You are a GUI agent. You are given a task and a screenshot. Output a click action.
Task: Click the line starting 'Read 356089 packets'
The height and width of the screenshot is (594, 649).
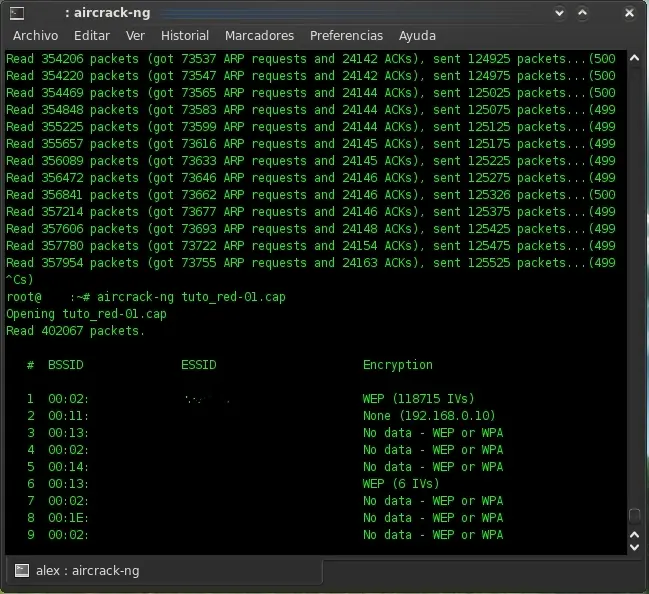(x=311, y=161)
